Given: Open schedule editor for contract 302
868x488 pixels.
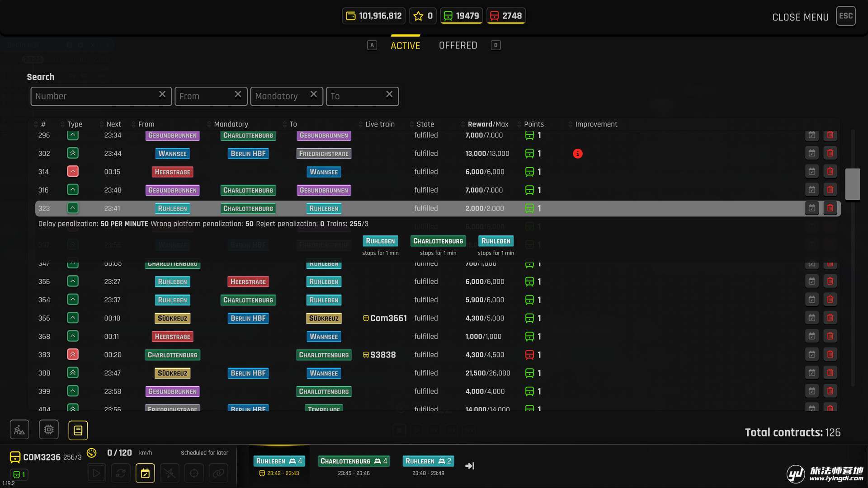Looking at the screenshot, I should pos(812,153).
